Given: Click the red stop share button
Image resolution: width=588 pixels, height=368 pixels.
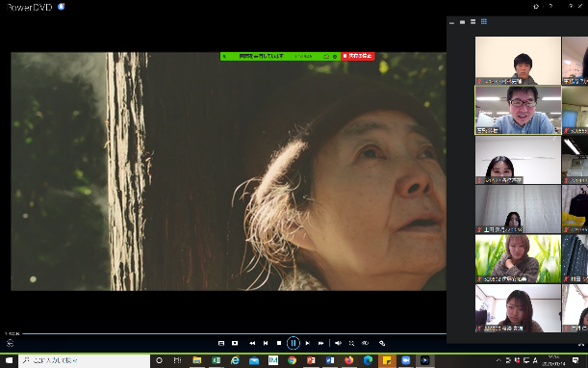Looking at the screenshot, I should (358, 56).
